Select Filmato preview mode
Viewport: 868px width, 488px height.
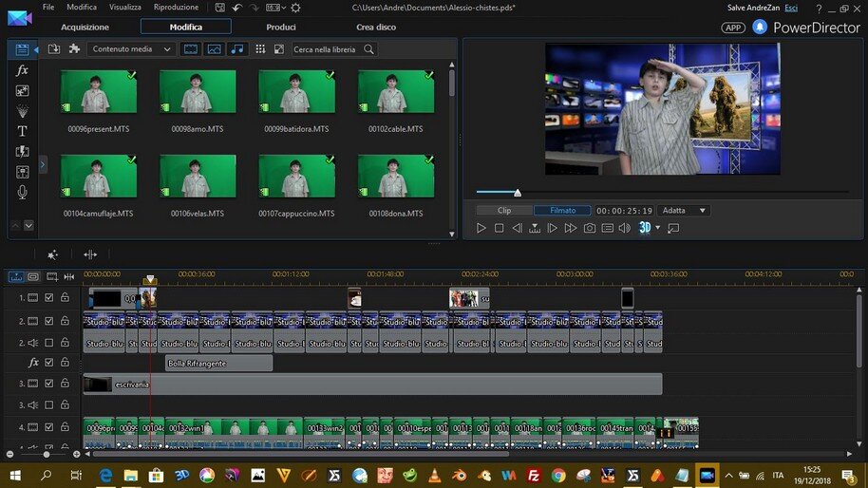point(562,210)
